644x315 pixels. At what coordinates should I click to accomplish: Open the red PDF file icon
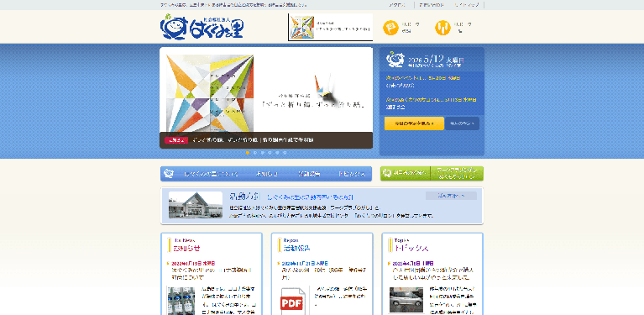coord(293,301)
